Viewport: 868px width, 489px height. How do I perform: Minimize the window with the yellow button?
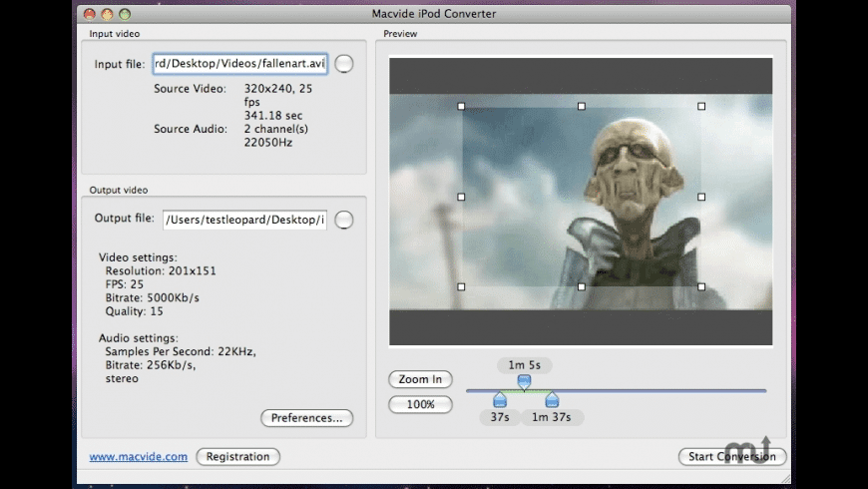click(108, 14)
